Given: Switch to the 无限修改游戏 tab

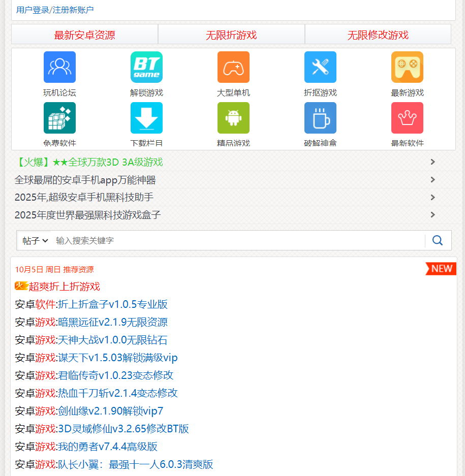Looking at the screenshot, I should point(378,35).
